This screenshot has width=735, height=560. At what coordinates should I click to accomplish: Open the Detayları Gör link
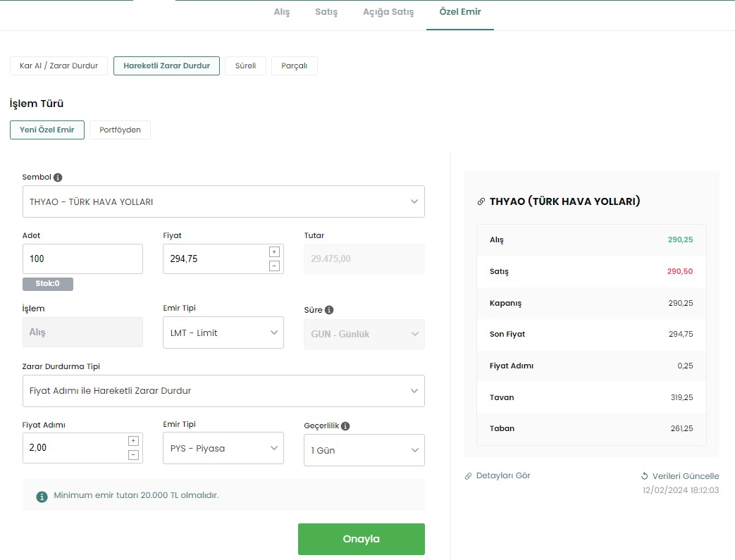503,475
